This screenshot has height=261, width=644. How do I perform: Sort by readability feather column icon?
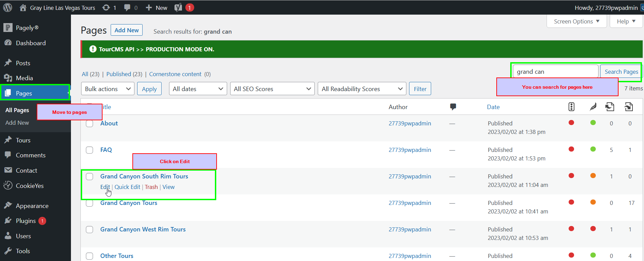593,107
